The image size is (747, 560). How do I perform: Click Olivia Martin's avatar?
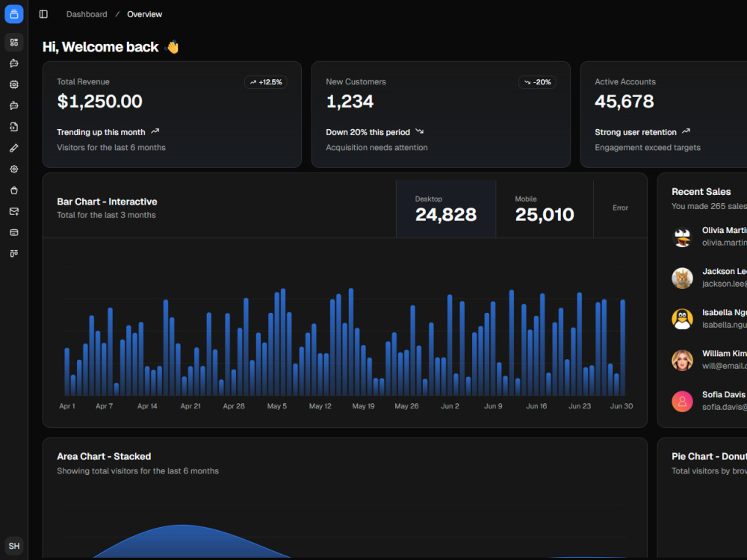682,237
